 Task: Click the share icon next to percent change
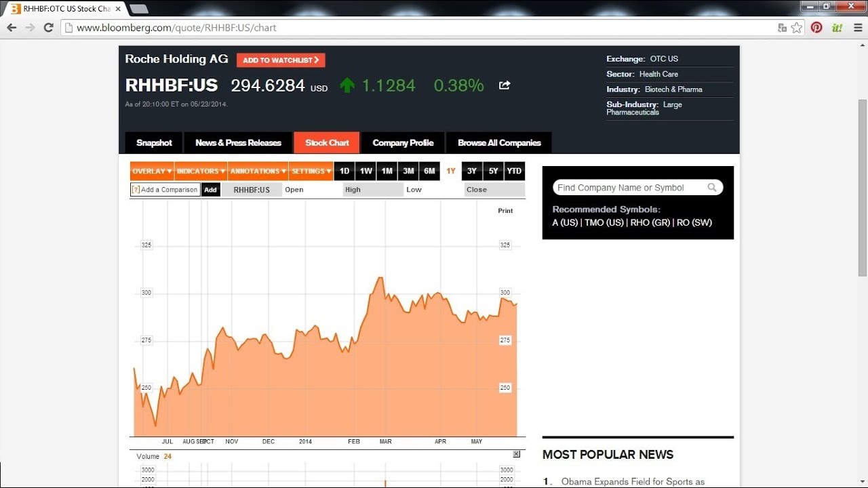tap(505, 85)
